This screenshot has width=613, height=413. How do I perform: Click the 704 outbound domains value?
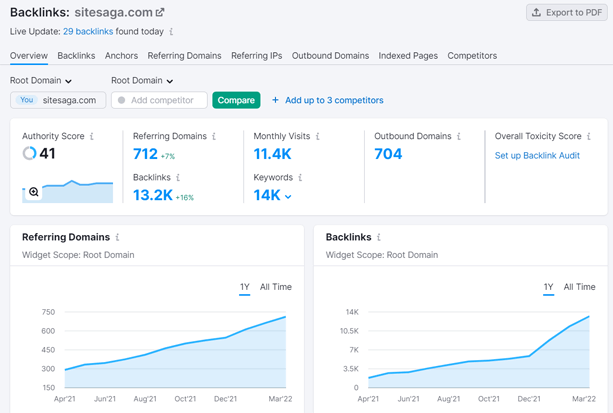coord(388,154)
